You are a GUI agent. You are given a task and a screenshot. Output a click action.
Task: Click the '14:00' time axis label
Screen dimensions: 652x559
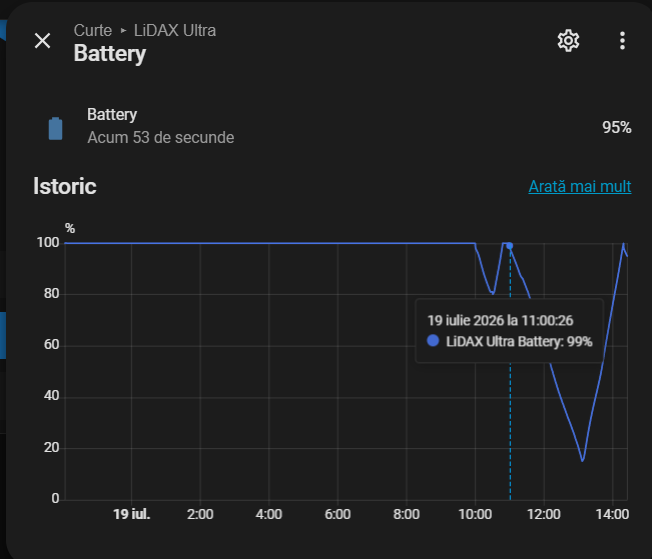tap(612, 514)
